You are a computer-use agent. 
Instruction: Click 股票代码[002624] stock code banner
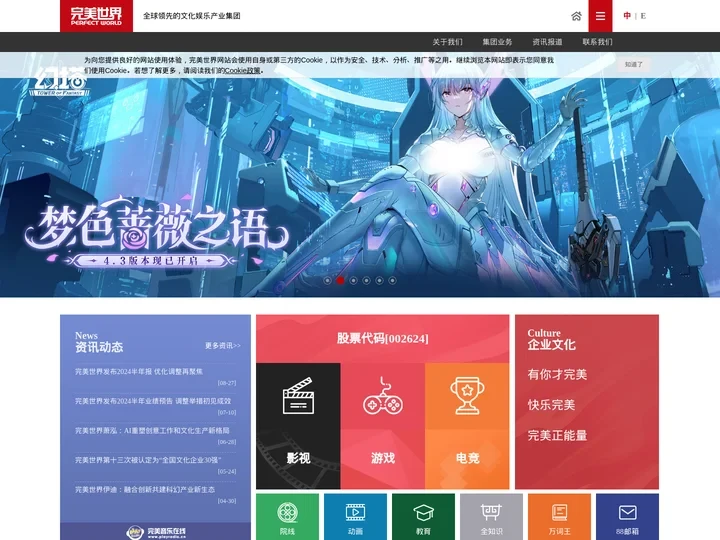click(x=382, y=338)
